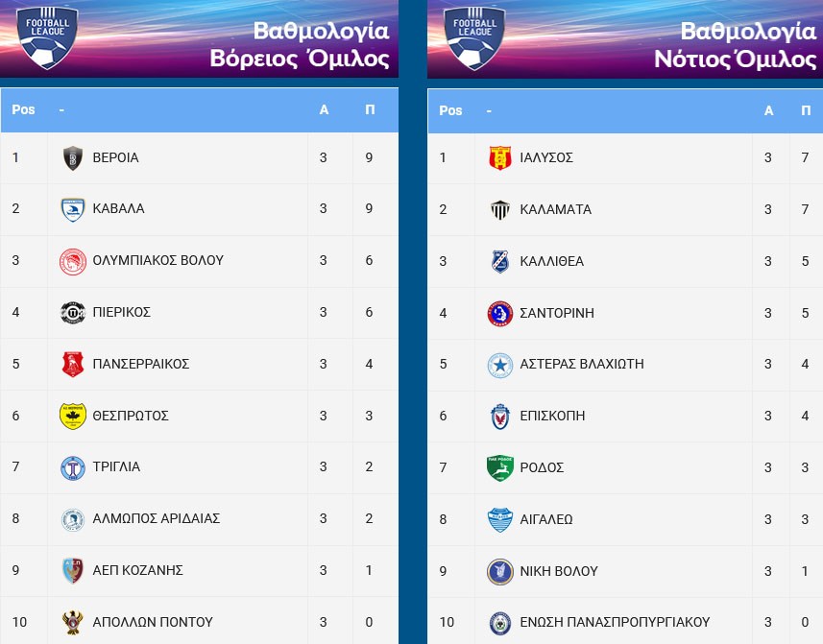This screenshot has height=644, width=823.
Task: Click the Π points header in northern table
Action: point(370,109)
